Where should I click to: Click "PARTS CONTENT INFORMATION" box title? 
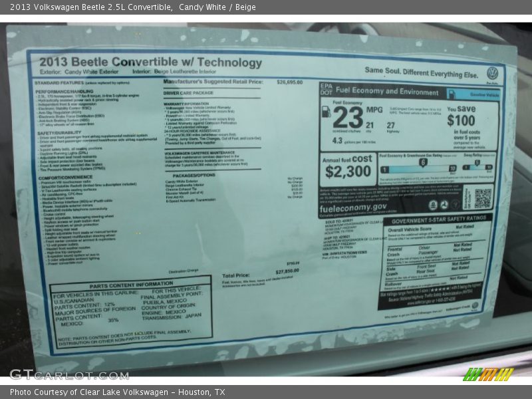[131, 285]
